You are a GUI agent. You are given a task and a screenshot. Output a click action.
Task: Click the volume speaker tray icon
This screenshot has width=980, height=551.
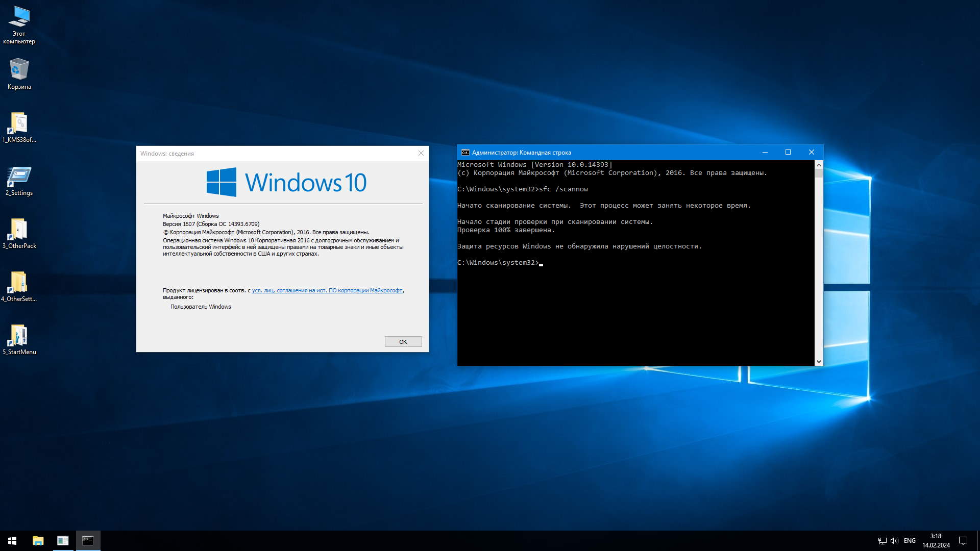click(894, 541)
